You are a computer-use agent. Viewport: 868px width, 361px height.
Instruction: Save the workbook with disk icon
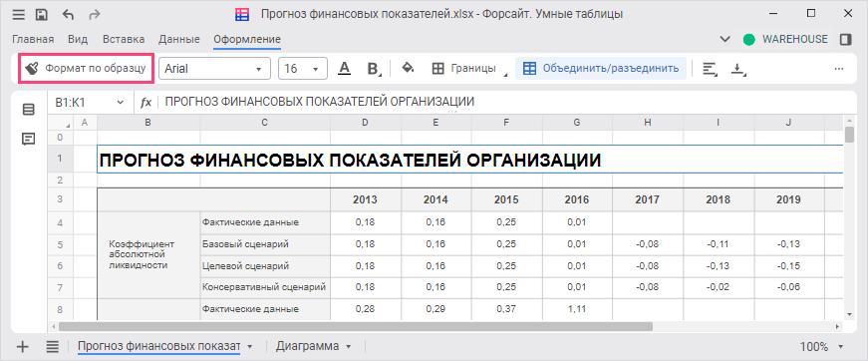[42, 14]
